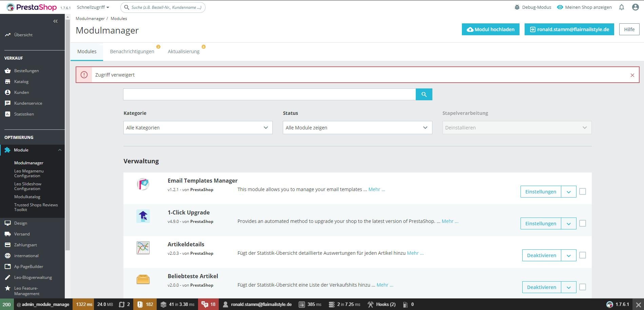644x310 pixels.
Task: Click the Beliebteste Artikel box icon
Action: coord(143,280)
